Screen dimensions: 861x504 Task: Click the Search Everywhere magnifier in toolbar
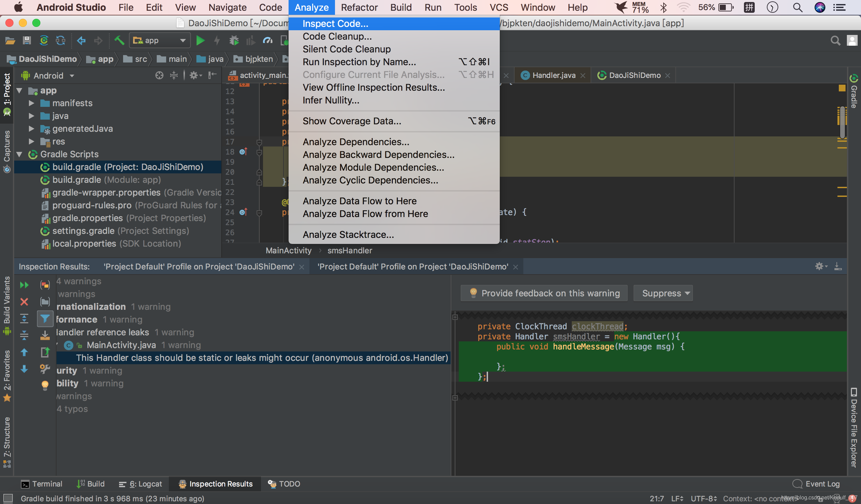click(835, 41)
